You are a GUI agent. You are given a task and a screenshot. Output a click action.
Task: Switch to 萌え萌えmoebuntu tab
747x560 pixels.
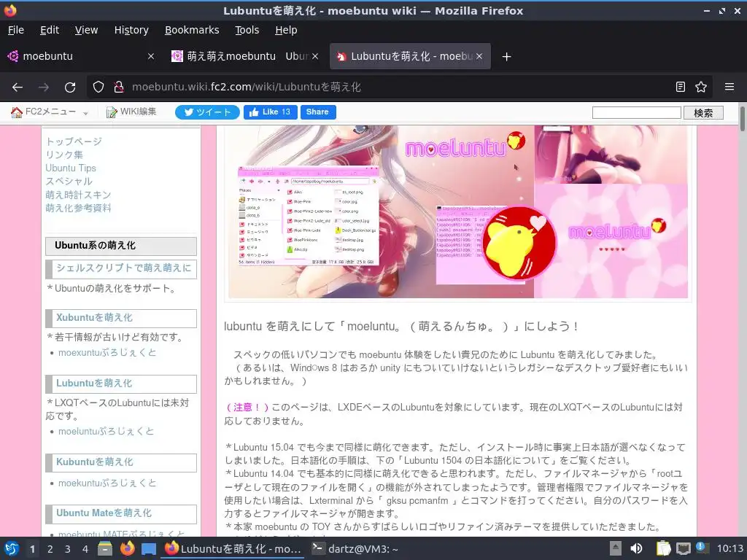243,56
